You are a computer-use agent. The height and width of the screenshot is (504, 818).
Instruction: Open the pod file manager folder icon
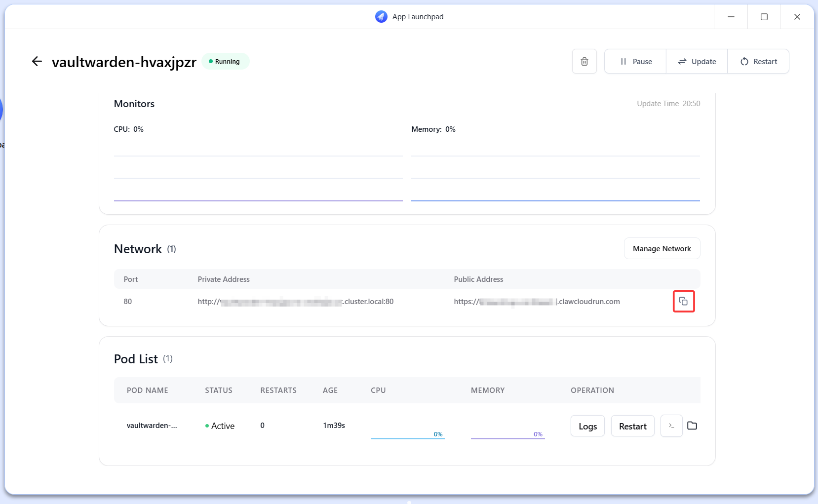click(692, 426)
